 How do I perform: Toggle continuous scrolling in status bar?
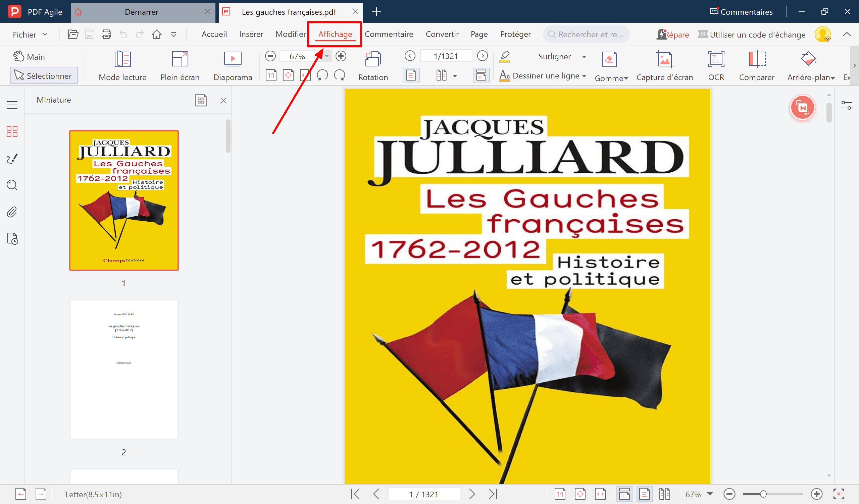click(x=624, y=494)
